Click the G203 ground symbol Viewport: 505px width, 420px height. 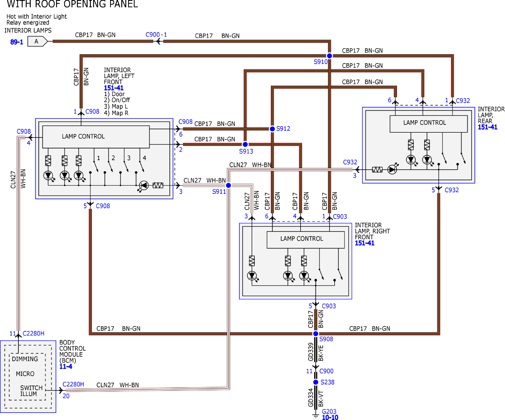[316, 415]
